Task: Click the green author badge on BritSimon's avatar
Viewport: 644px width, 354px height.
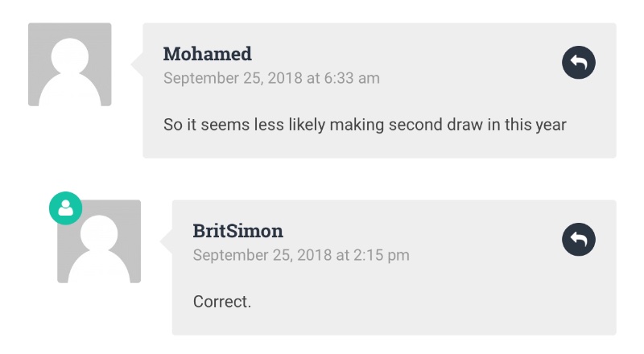Action: 66,208
